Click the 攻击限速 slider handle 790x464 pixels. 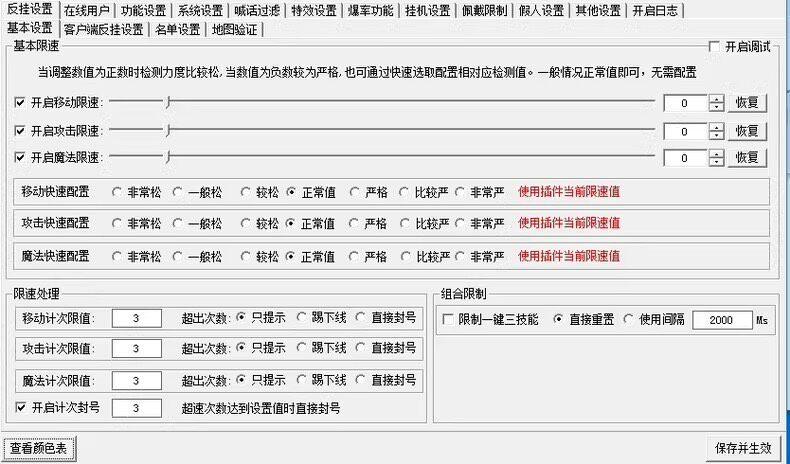click(x=168, y=131)
